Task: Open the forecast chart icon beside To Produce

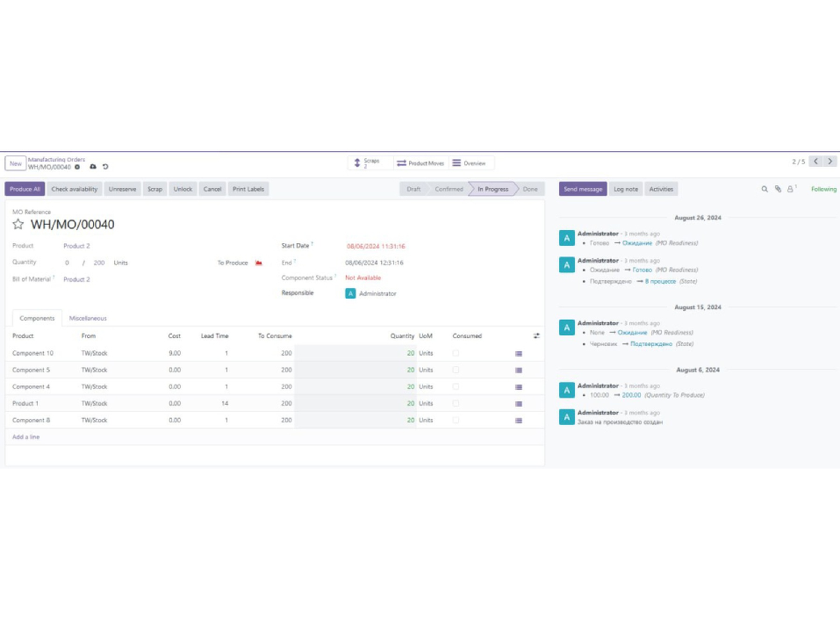Action: 259,263
